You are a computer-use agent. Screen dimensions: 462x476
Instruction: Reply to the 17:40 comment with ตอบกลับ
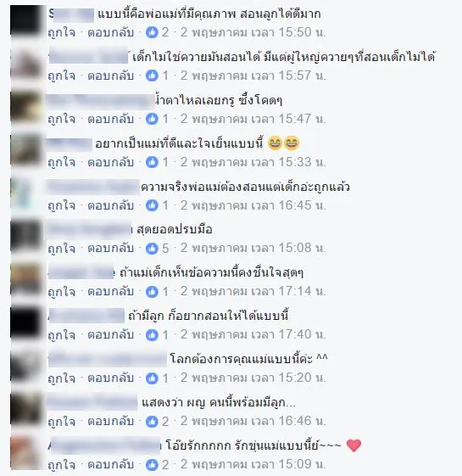pyautogui.click(x=111, y=335)
